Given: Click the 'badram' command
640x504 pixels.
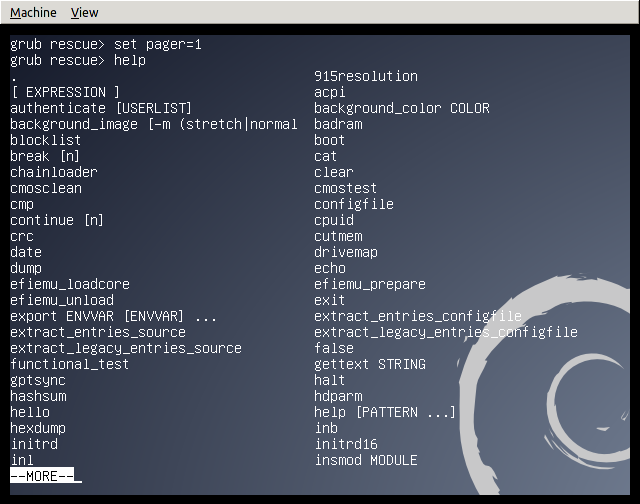Looking at the screenshot, I should (338, 124).
